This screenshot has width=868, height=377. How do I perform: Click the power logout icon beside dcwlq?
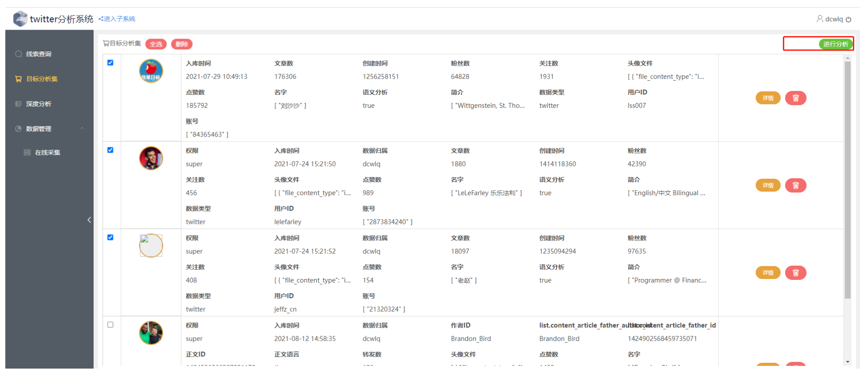coord(848,20)
